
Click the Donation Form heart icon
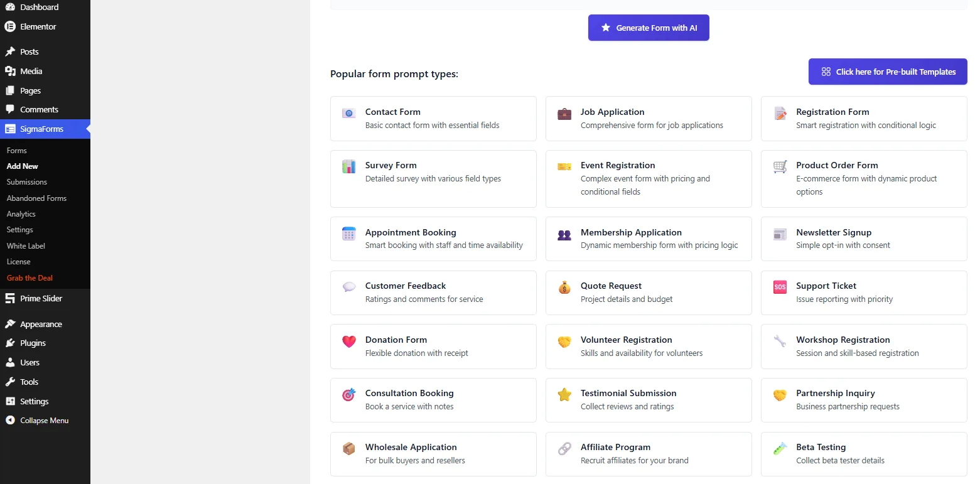click(349, 341)
